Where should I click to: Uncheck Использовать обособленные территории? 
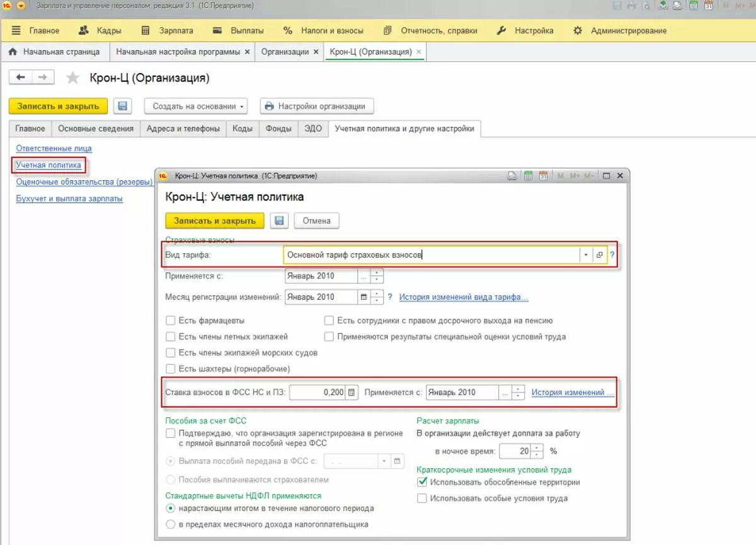[422, 482]
